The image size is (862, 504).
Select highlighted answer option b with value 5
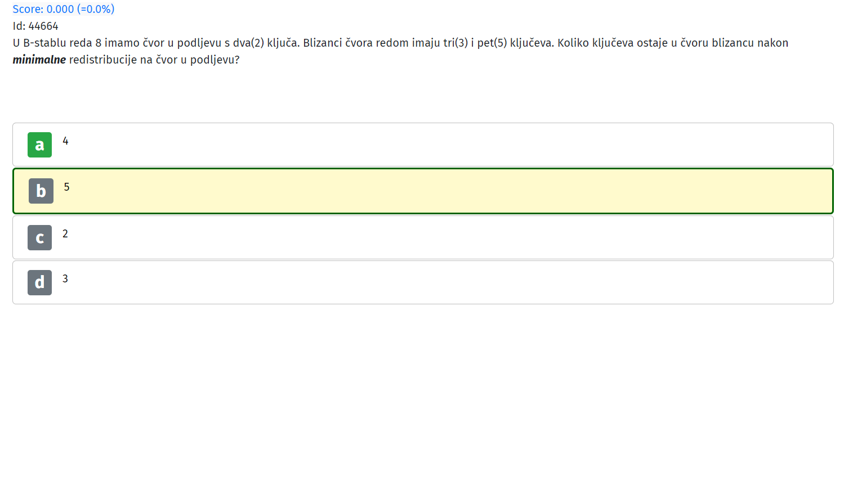[423, 191]
